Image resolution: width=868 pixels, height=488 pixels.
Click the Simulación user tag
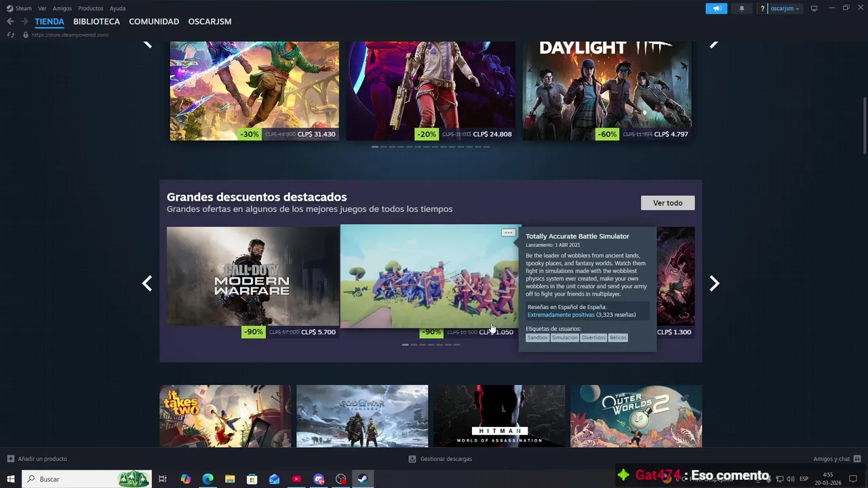coord(565,338)
